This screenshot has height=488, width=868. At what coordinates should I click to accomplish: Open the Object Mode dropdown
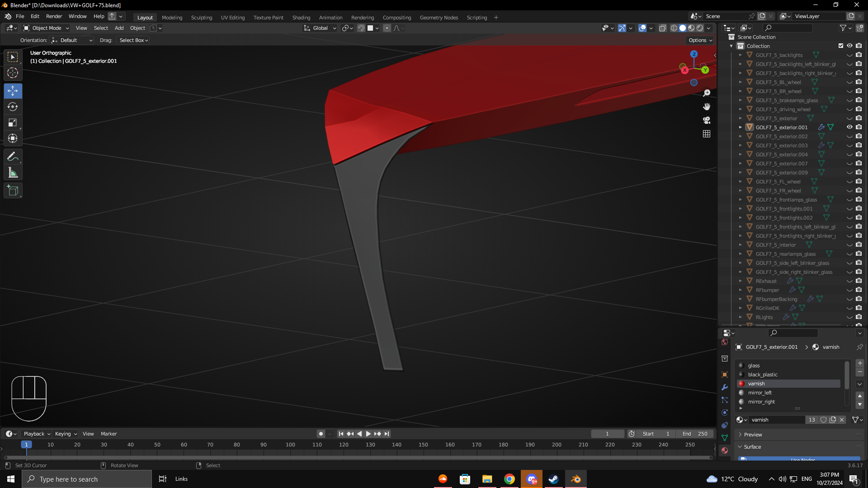(46, 28)
